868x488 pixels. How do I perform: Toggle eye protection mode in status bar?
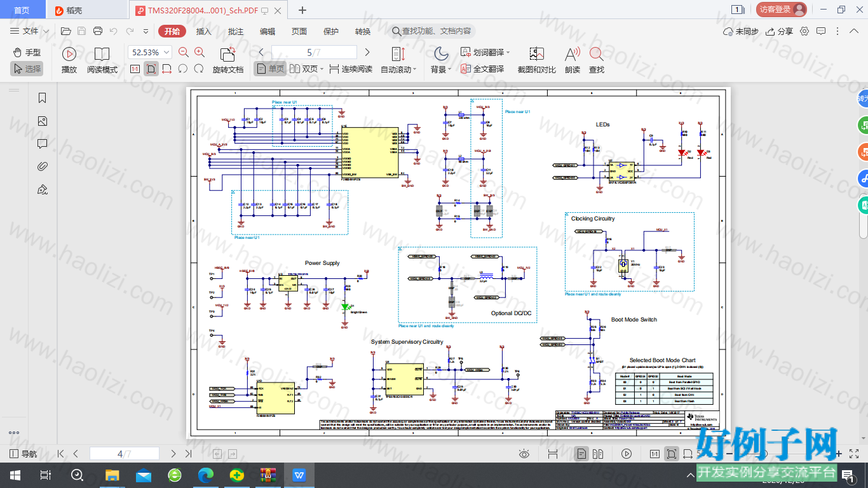click(524, 454)
